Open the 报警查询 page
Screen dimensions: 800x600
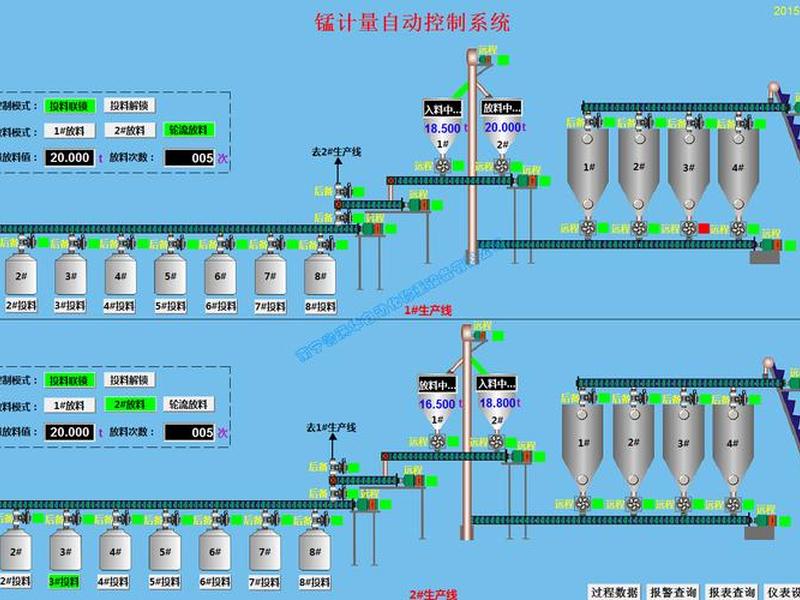pos(672,592)
